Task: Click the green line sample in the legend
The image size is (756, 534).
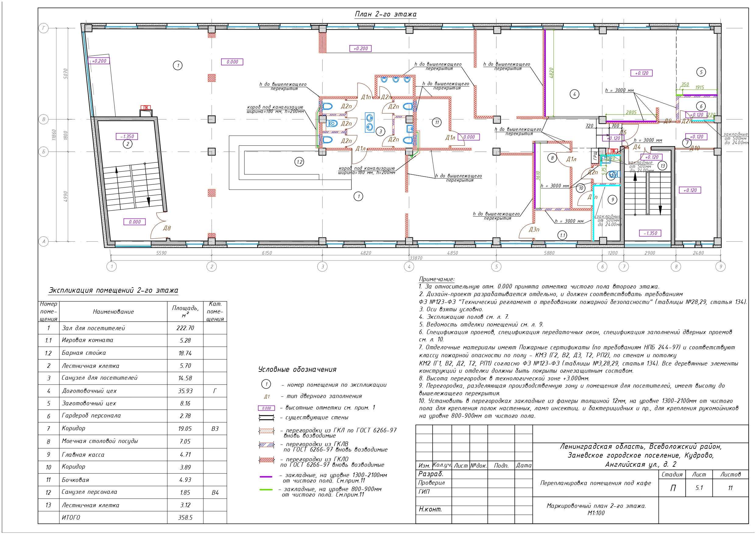Action: 266,490
